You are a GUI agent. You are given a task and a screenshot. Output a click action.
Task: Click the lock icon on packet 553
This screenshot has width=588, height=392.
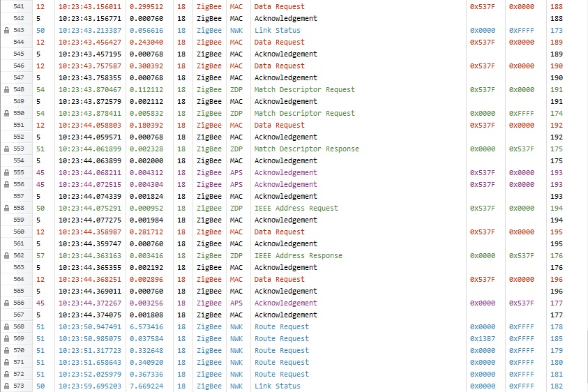[x=6, y=149]
